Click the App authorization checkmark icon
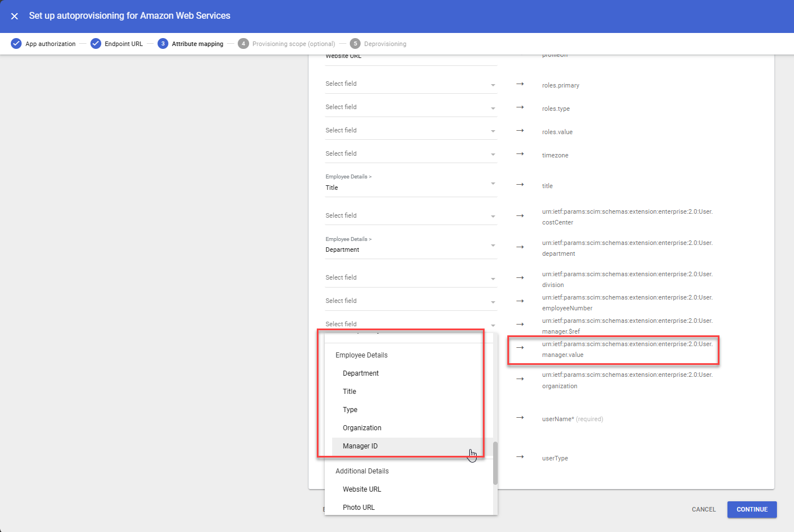This screenshot has height=532, width=794. click(16, 44)
